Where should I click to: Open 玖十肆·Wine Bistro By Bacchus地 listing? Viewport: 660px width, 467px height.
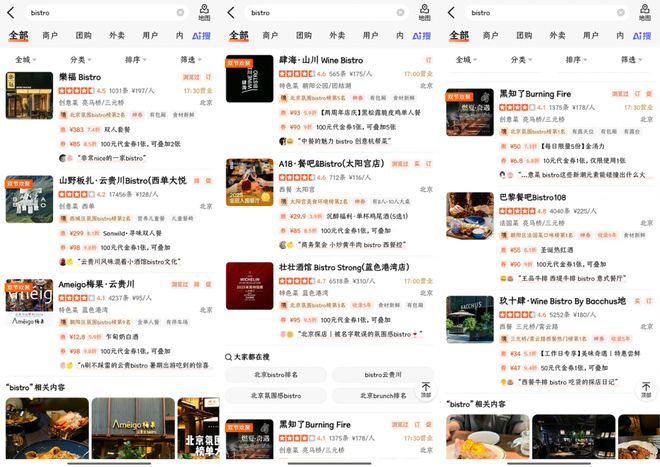point(562,301)
